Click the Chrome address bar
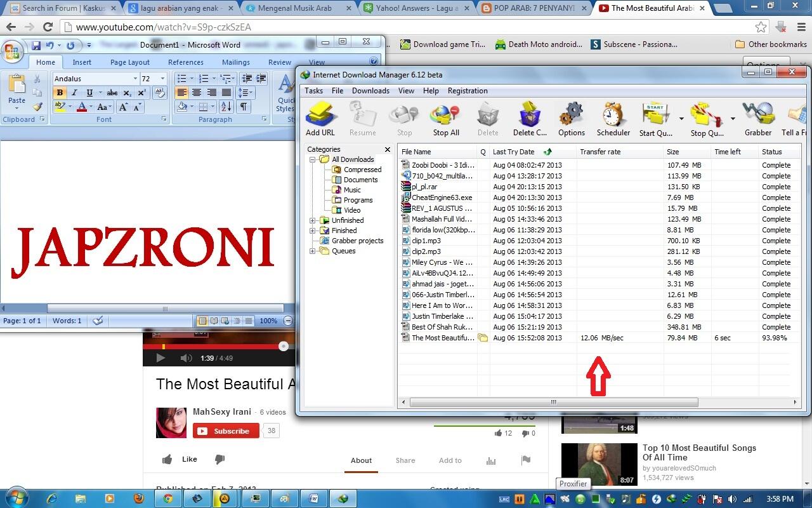The height and width of the screenshot is (508, 812). [406, 27]
